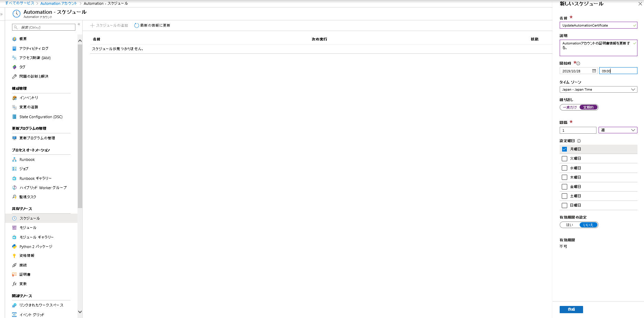Check the 土曜日 checkbox
644x318 pixels.
[564, 196]
